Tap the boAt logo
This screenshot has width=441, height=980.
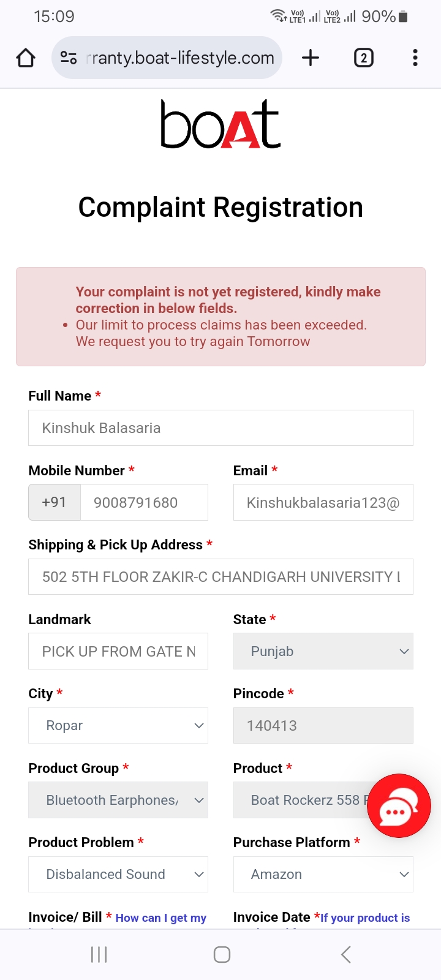[221, 125]
